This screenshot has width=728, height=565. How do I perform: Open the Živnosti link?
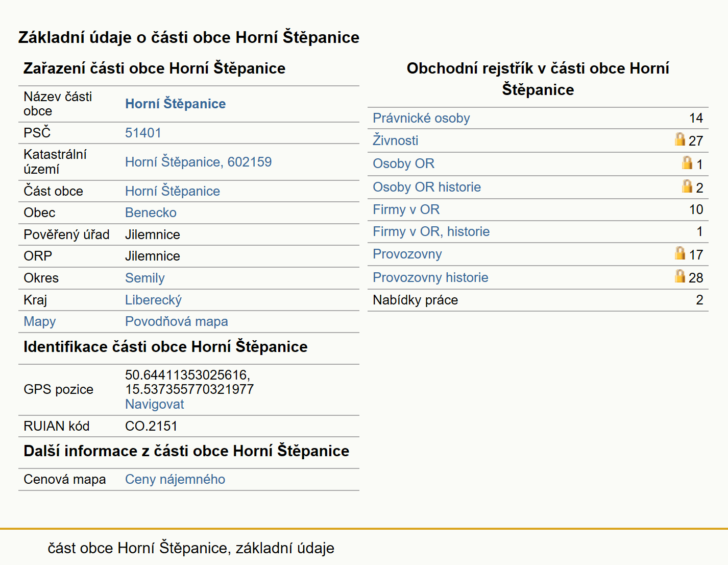395,140
